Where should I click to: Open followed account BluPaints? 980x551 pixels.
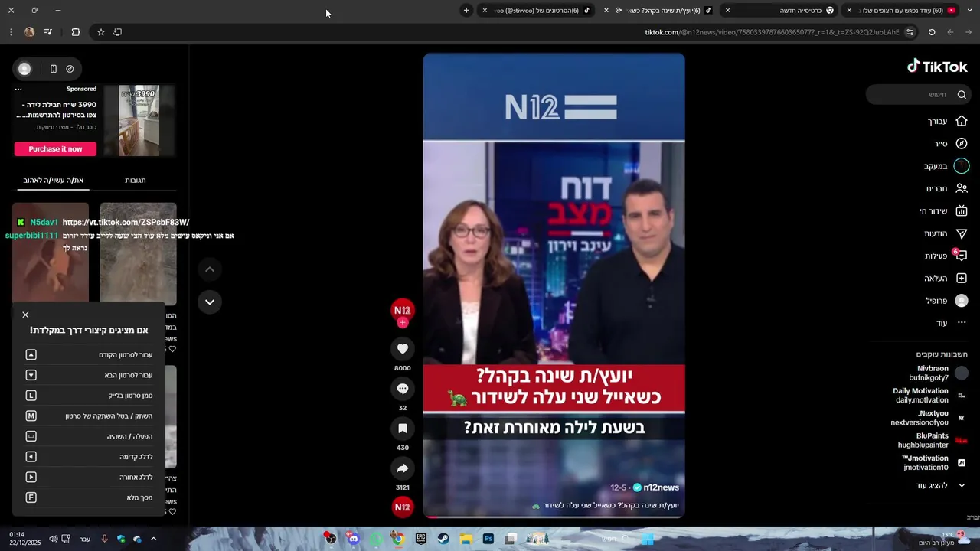point(933,440)
